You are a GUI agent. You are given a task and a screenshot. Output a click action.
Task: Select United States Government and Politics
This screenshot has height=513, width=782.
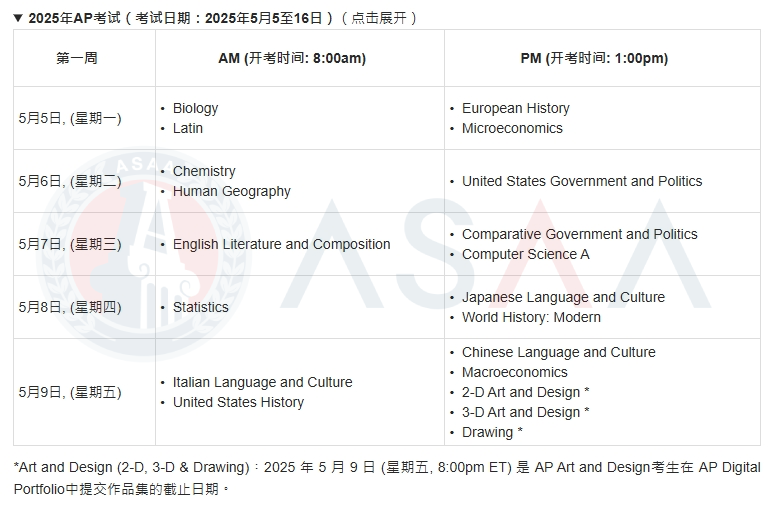click(582, 181)
